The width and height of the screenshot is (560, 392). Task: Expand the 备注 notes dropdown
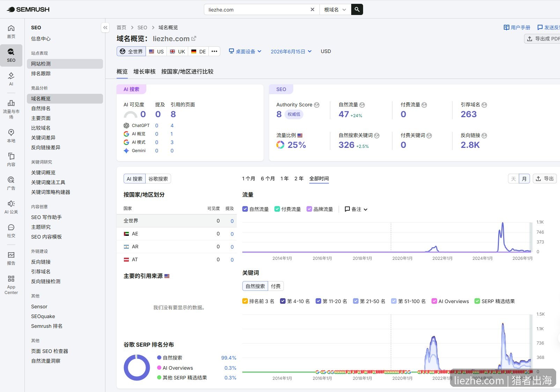click(356, 209)
